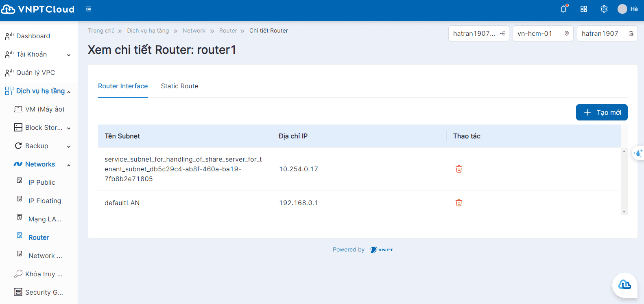Open the notifications bell

[x=563, y=9]
